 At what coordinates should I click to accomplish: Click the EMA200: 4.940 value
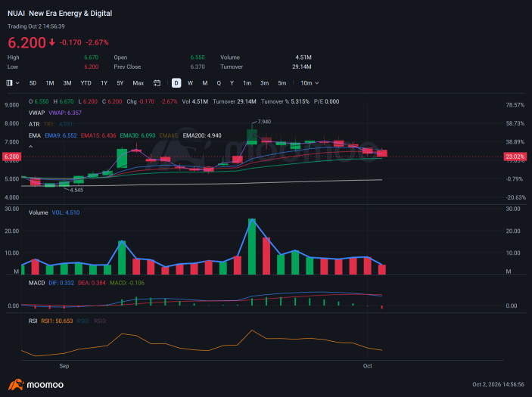[x=202, y=135]
